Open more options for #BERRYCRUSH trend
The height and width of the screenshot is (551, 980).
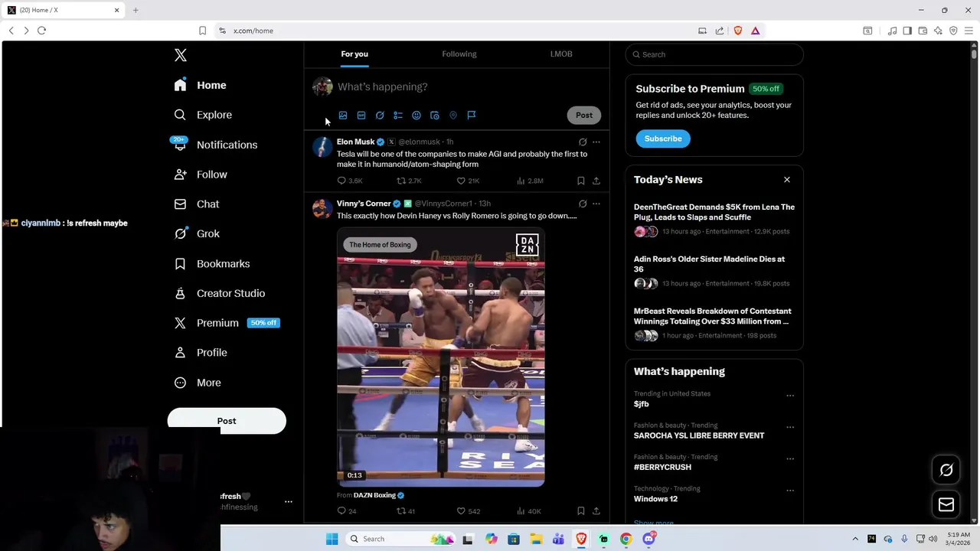pyautogui.click(x=790, y=458)
